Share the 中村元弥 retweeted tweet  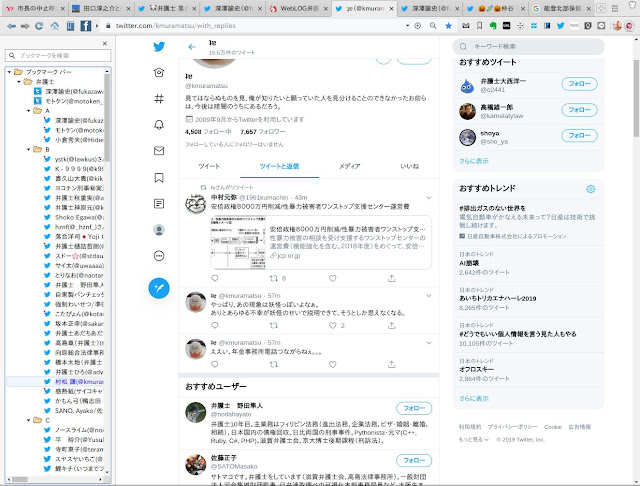(391, 278)
